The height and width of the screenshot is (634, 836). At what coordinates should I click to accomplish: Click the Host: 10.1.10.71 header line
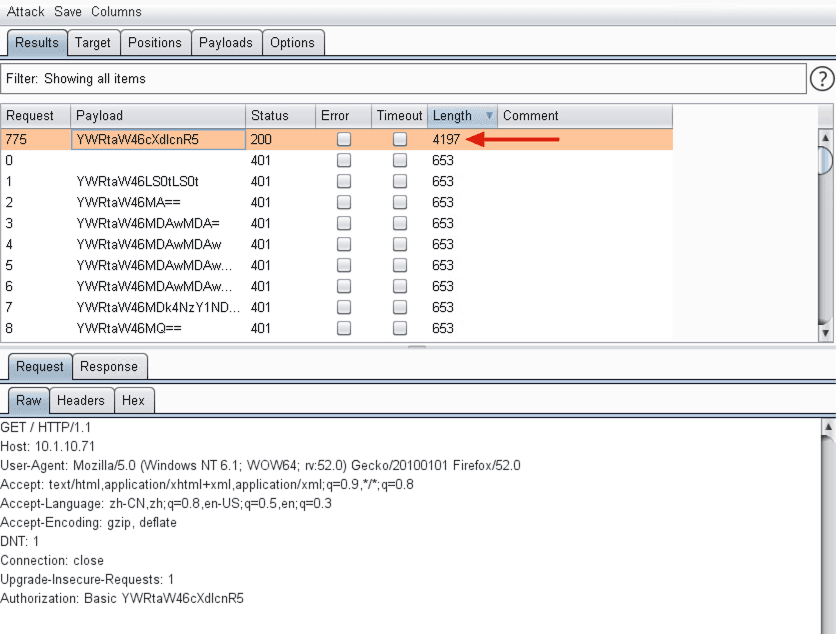coord(47,446)
